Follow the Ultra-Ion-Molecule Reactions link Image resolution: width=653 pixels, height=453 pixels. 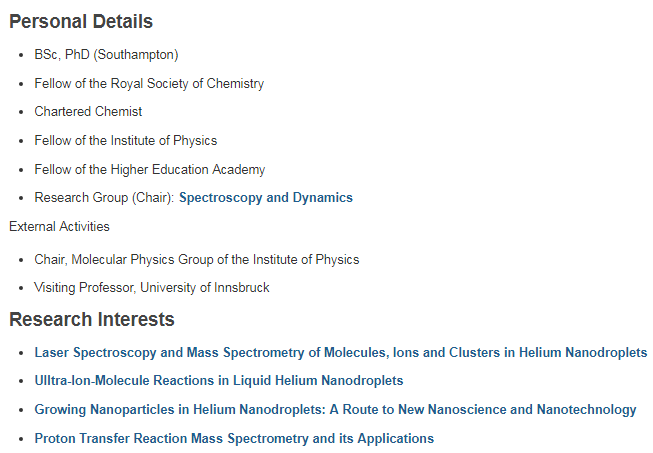[x=218, y=381]
